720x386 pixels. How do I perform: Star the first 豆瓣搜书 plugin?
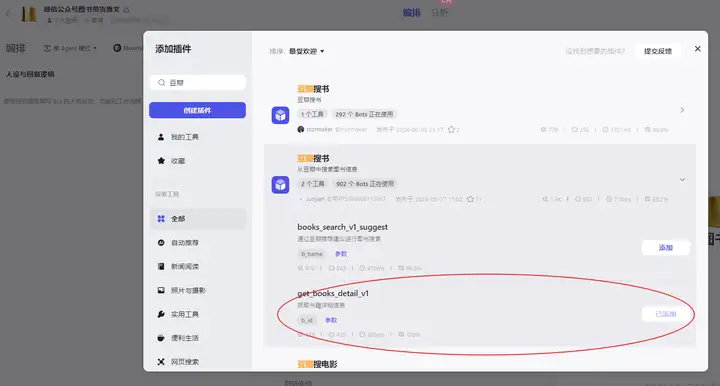click(x=451, y=129)
